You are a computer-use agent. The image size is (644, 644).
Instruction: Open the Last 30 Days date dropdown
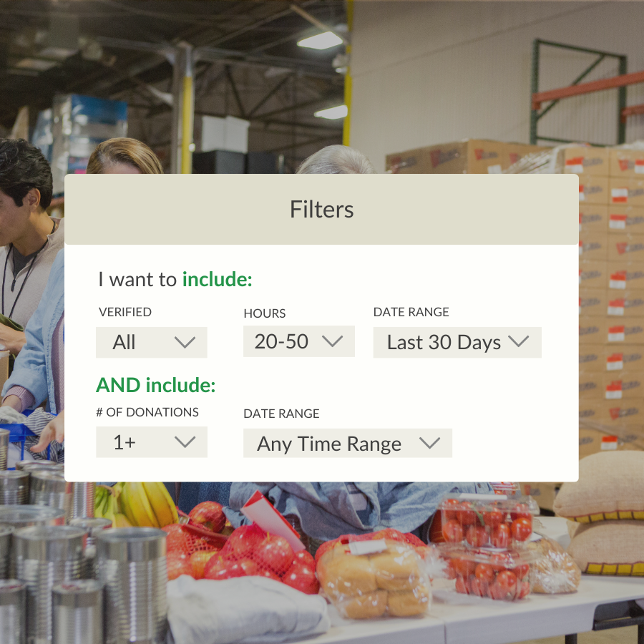click(457, 342)
